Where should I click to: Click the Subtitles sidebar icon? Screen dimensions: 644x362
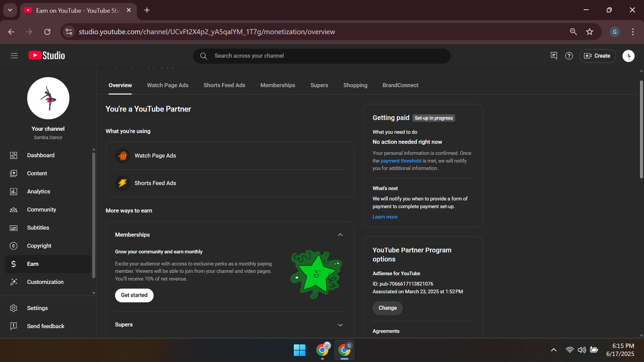click(14, 228)
